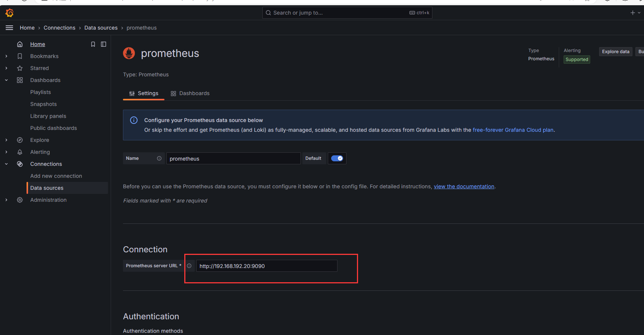Click the info circle in the blue banner

click(x=134, y=120)
